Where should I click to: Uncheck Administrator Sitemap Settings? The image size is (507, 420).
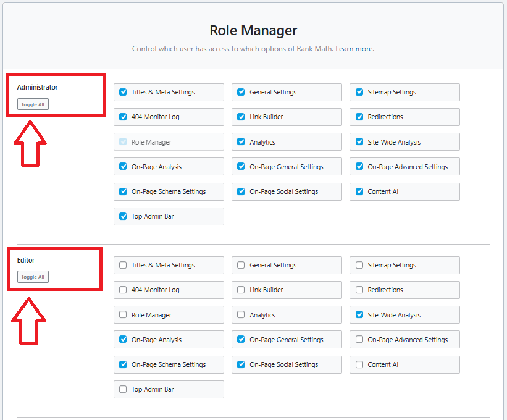point(359,92)
